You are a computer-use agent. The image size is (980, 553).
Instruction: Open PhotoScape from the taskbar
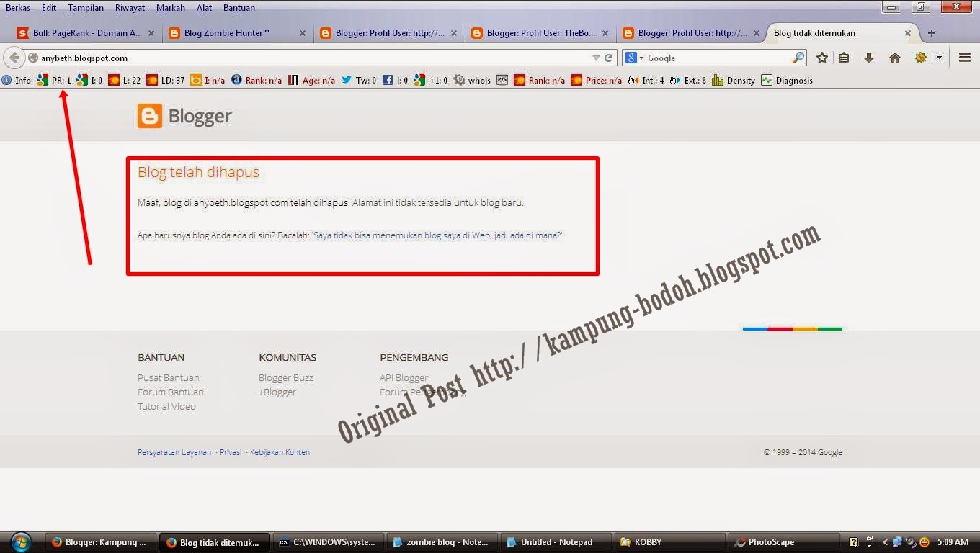(772, 541)
